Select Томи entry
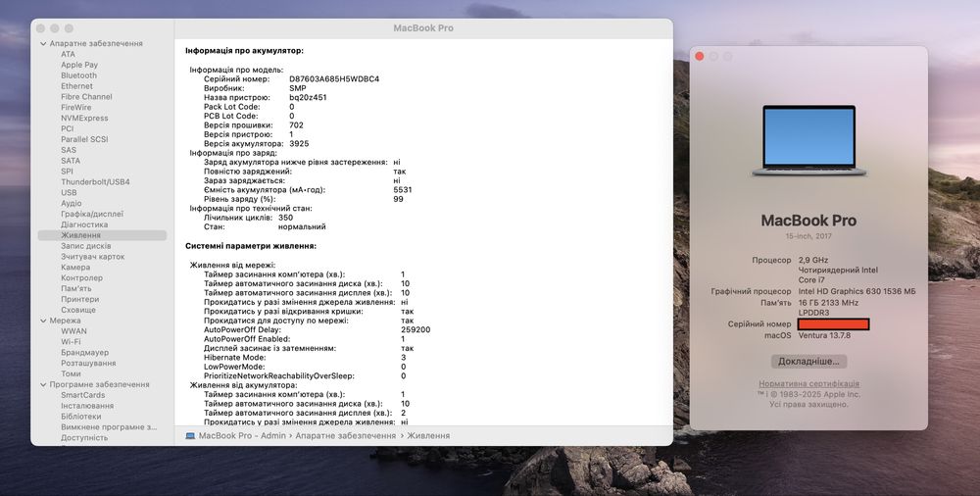This screenshot has height=496, width=980. point(71,374)
